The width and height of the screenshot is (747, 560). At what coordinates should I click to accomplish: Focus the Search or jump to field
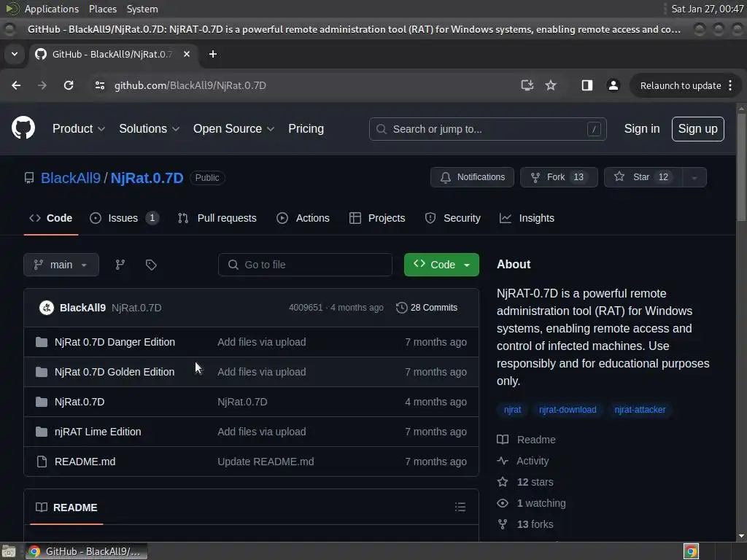(x=487, y=129)
